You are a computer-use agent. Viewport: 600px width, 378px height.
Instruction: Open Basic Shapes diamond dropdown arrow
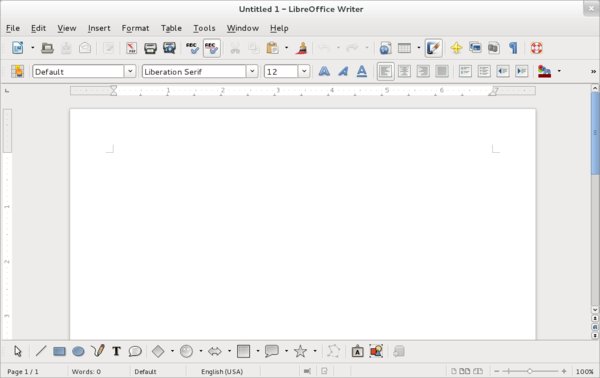[x=172, y=351]
